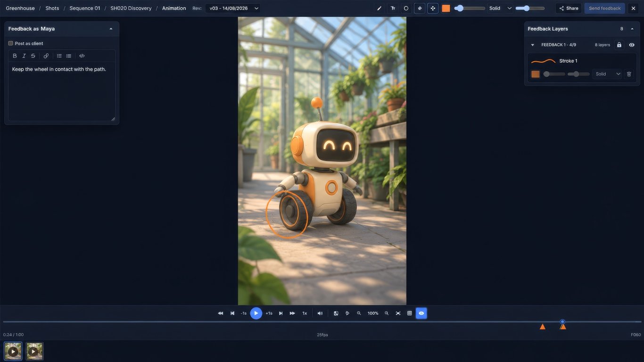Enable Post as client checkbox

[x=10, y=43]
